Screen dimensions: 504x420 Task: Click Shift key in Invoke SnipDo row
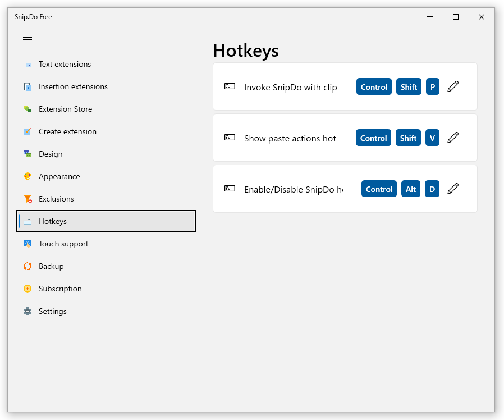[x=409, y=86]
